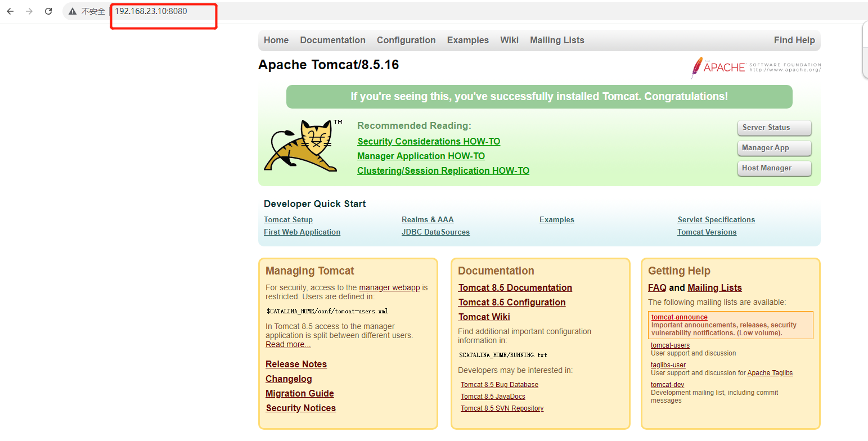The height and width of the screenshot is (441, 868).
Task: Open Tomcat 8.5 Documentation link
Action: [515, 288]
